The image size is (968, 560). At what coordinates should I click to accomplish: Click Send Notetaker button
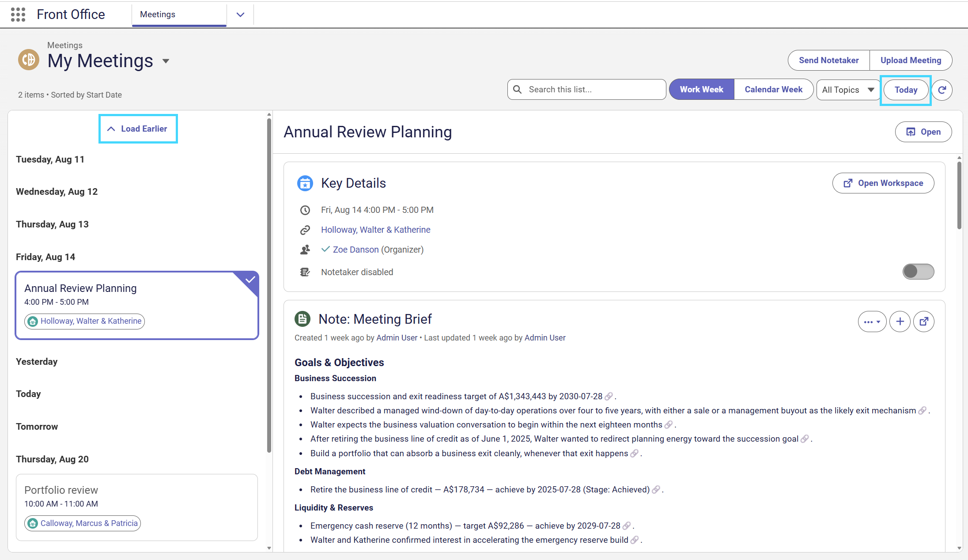pos(828,61)
